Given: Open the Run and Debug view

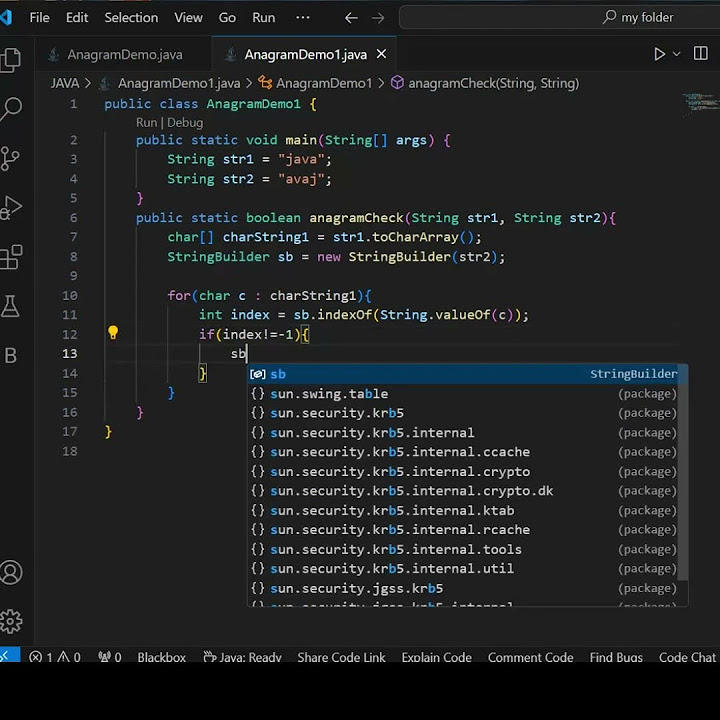Looking at the screenshot, I should (x=11, y=208).
